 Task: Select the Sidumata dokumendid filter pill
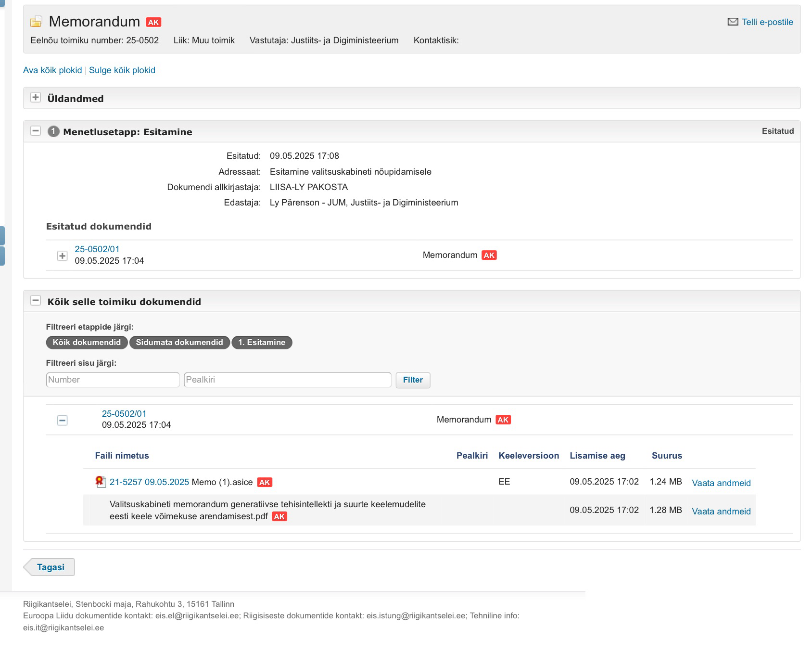click(x=179, y=342)
